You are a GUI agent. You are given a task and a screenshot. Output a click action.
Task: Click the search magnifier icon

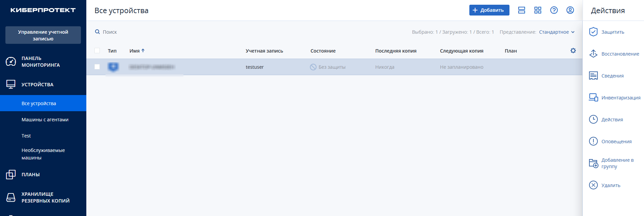click(x=97, y=32)
